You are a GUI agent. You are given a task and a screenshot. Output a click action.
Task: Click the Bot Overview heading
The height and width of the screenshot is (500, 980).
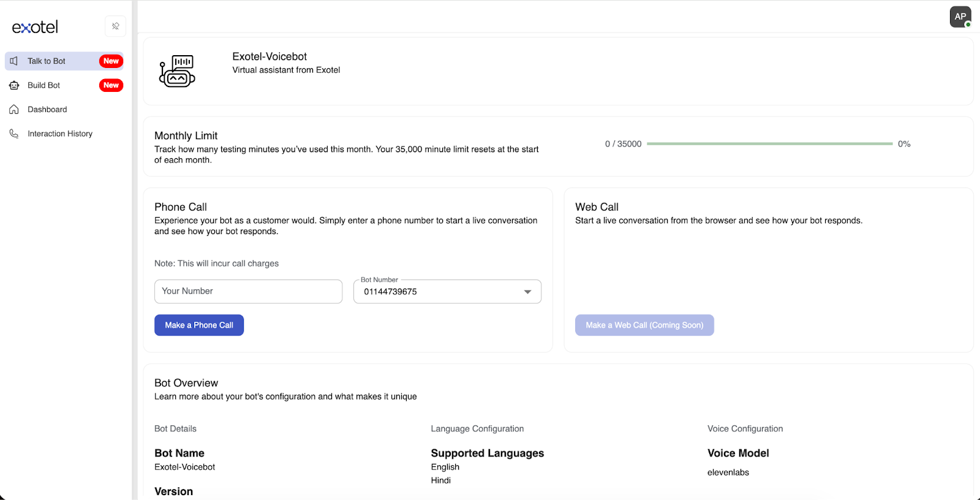click(186, 383)
